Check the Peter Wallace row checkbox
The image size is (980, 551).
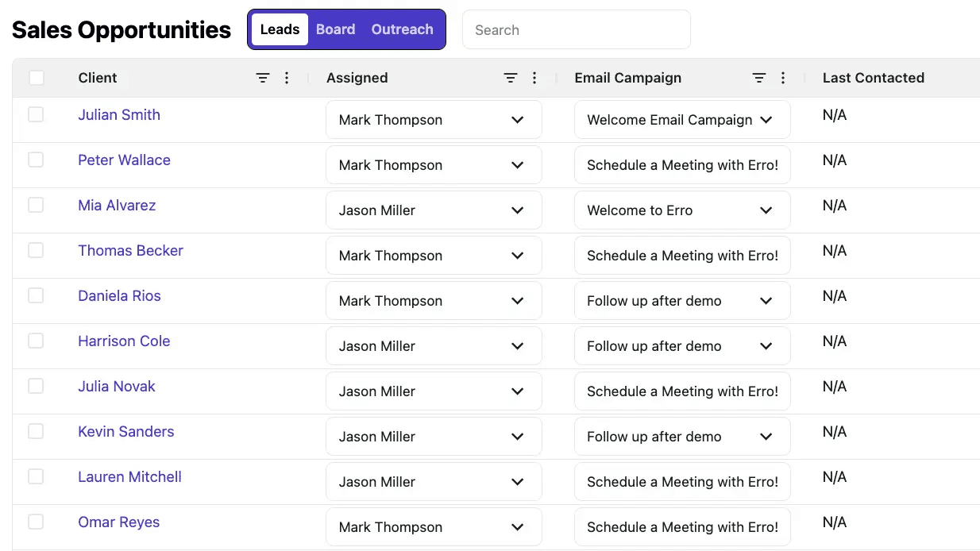point(36,160)
